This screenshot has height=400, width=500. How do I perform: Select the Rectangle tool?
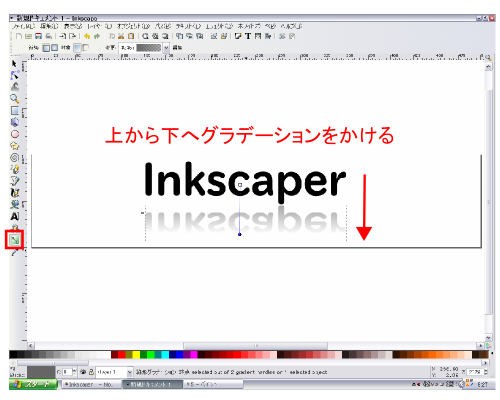pyautogui.click(x=15, y=110)
